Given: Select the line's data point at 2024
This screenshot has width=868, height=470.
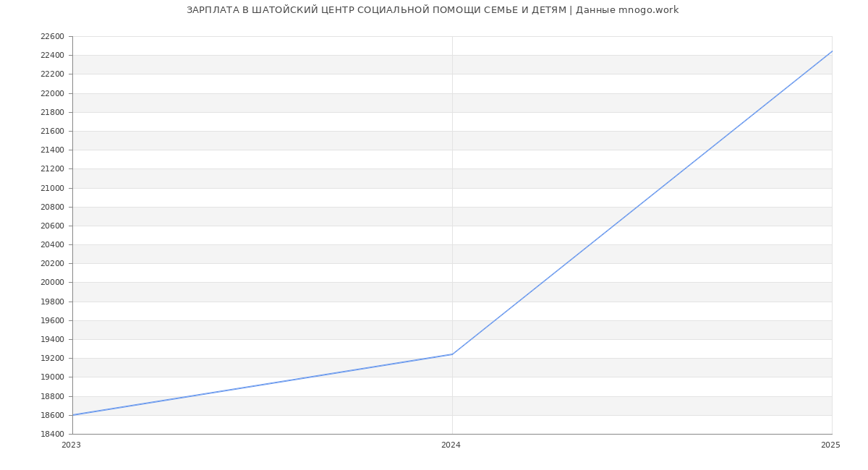Looking at the screenshot, I should click(x=452, y=354).
